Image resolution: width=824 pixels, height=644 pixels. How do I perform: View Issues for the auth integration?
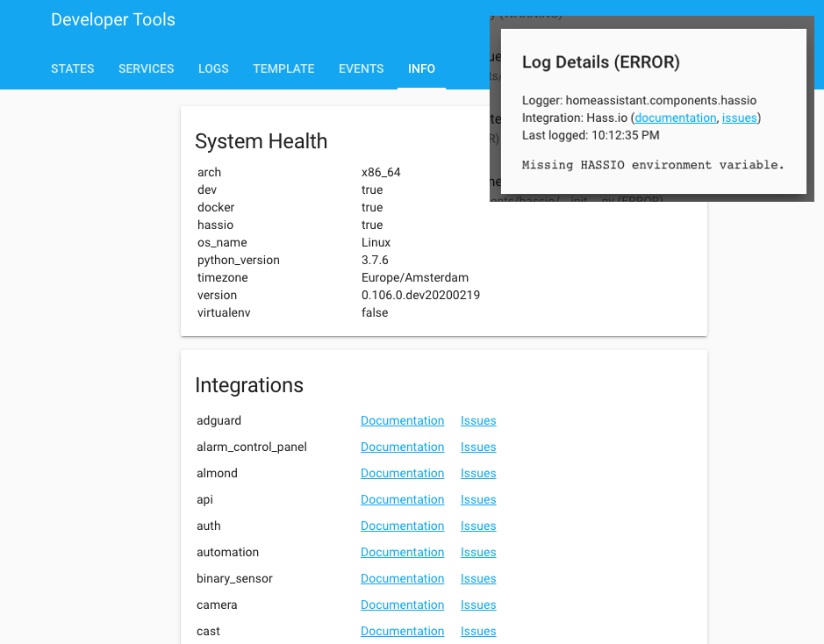pyautogui.click(x=477, y=526)
